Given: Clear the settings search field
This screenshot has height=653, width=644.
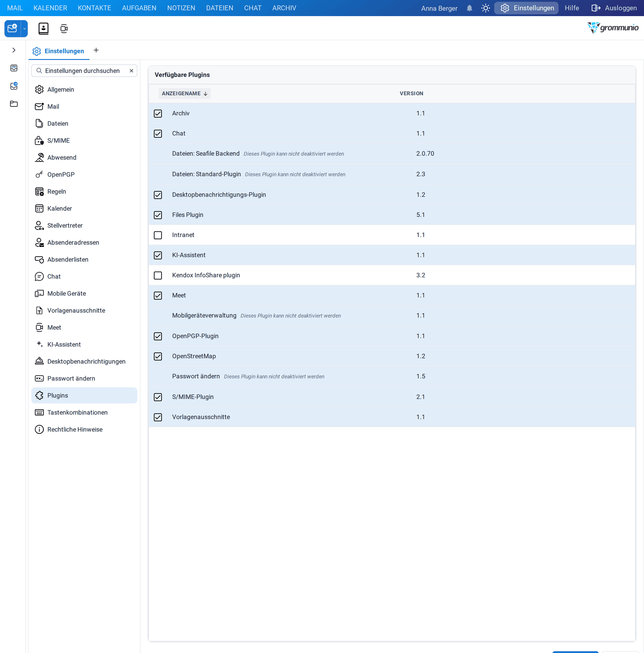Looking at the screenshot, I should coord(131,71).
